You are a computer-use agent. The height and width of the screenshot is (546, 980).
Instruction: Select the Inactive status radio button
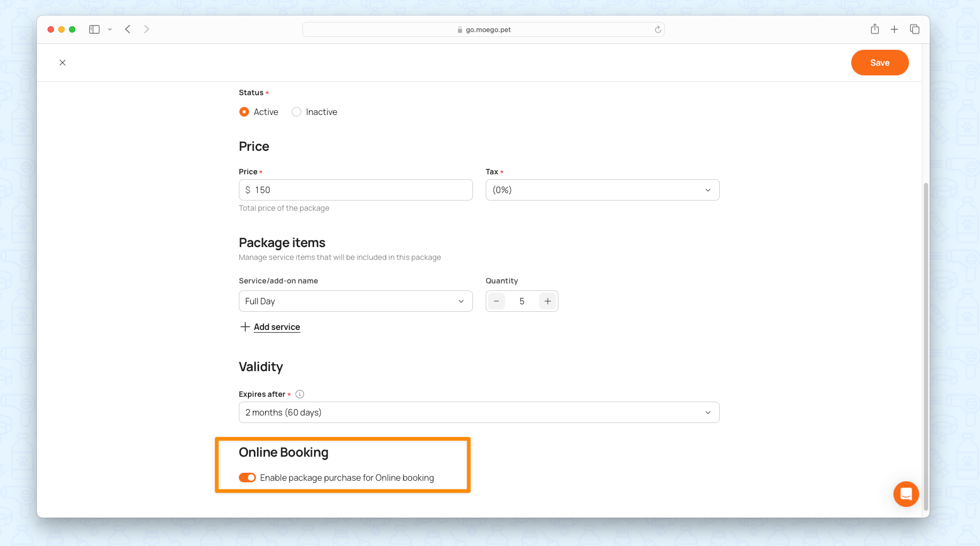coord(297,112)
